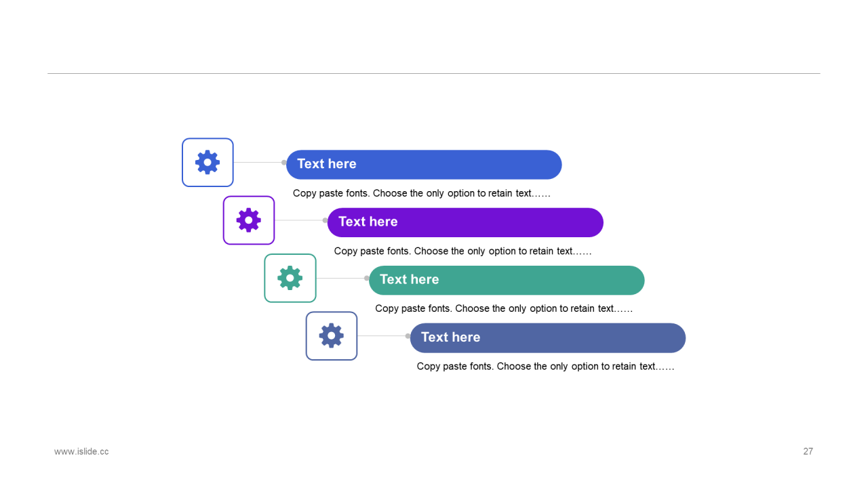Click description text under slate-blue banner
The height and width of the screenshot is (488, 868).
point(546,366)
